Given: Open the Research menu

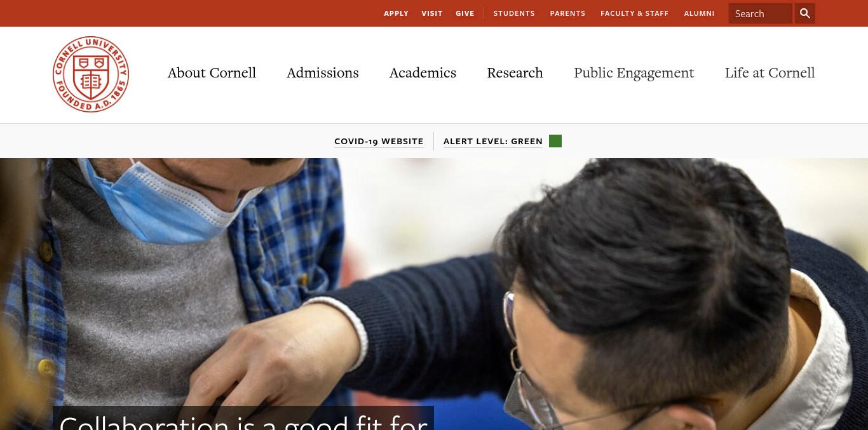Looking at the screenshot, I should [x=515, y=72].
